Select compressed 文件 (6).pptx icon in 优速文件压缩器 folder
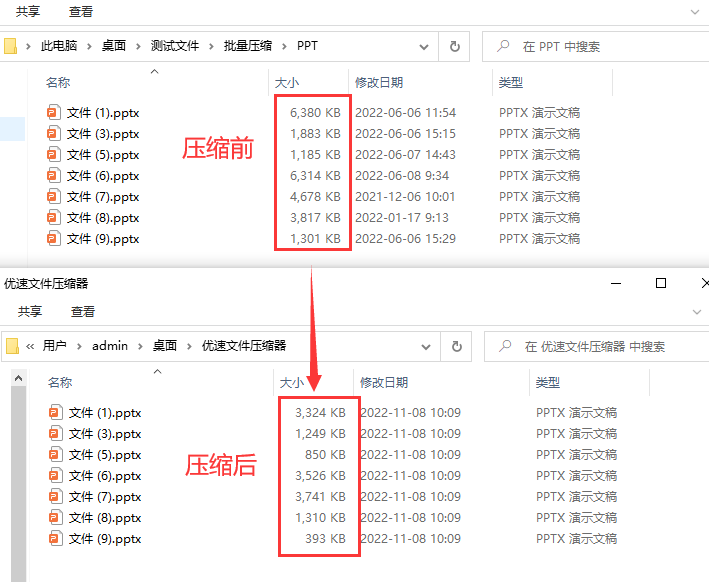709x582 pixels. click(x=55, y=476)
